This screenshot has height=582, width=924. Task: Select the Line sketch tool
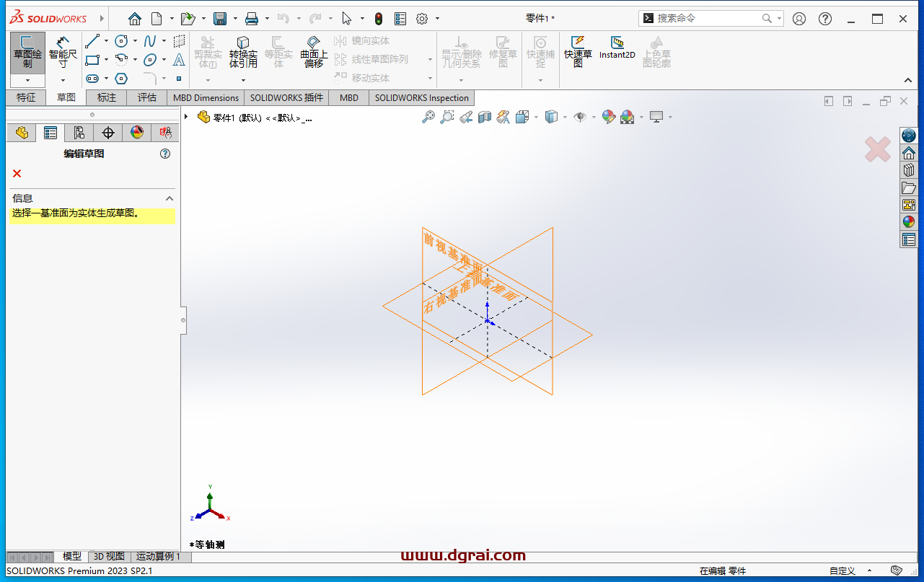click(x=92, y=41)
